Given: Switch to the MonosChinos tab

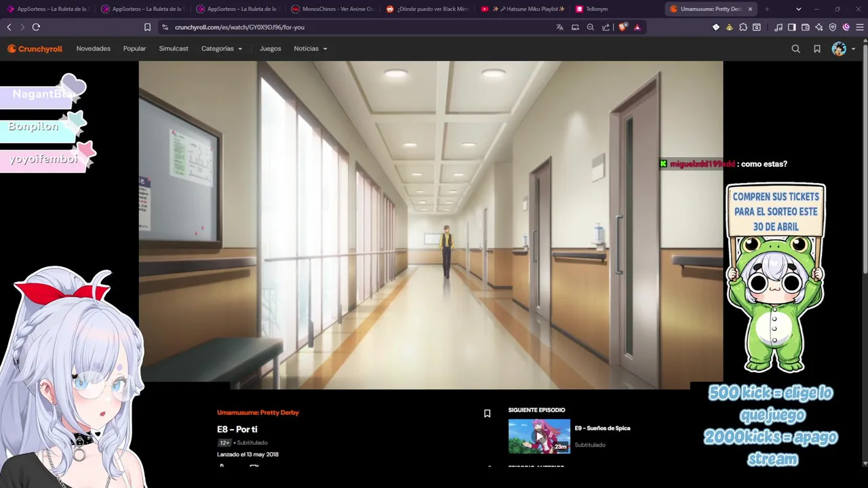Looking at the screenshot, I should click(x=333, y=9).
